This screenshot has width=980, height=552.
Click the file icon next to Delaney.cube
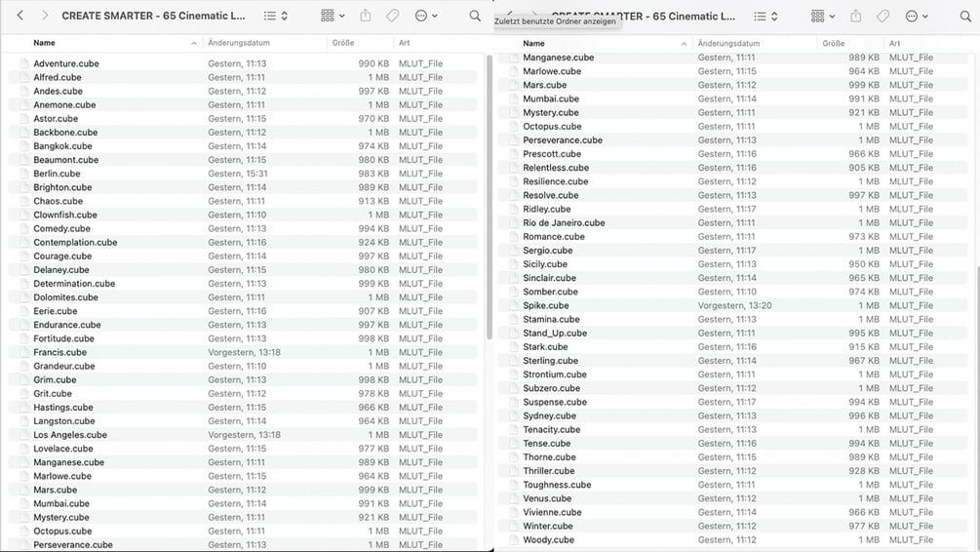click(24, 269)
